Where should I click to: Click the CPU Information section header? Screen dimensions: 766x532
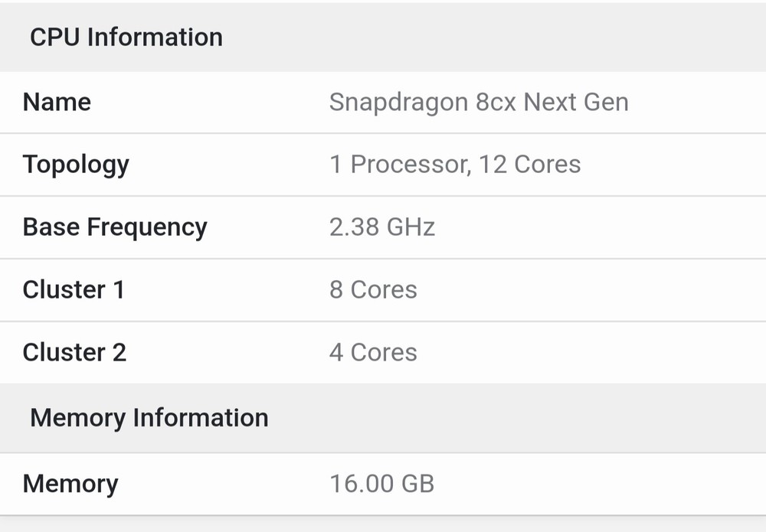[x=126, y=37]
